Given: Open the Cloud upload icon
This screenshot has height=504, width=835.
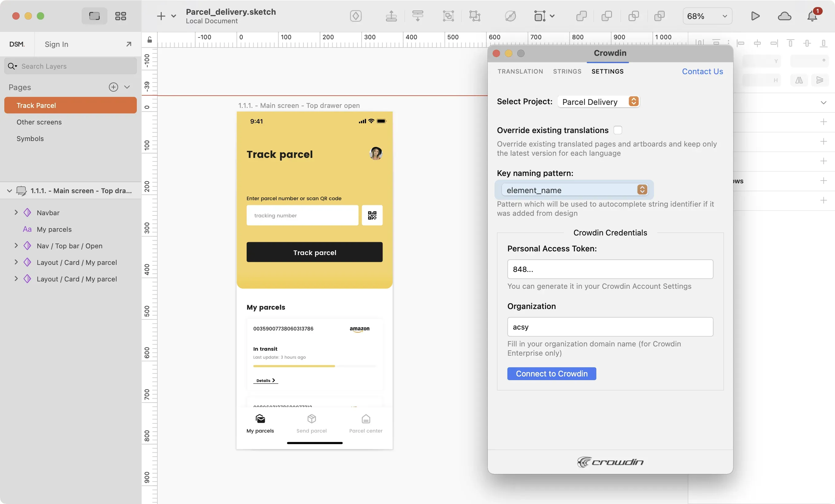Looking at the screenshot, I should click(784, 16).
